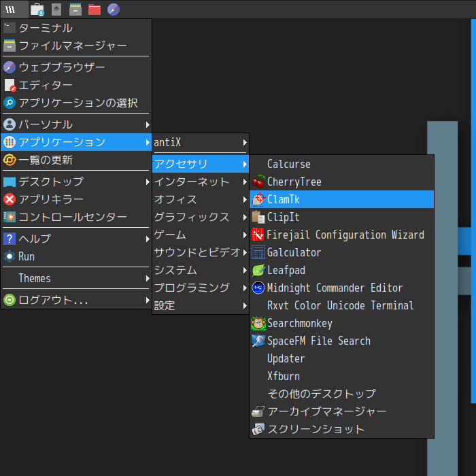The height and width of the screenshot is (476, 476).
Task: Open file manager from taskbar drawer icon
Action: point(75,10)
